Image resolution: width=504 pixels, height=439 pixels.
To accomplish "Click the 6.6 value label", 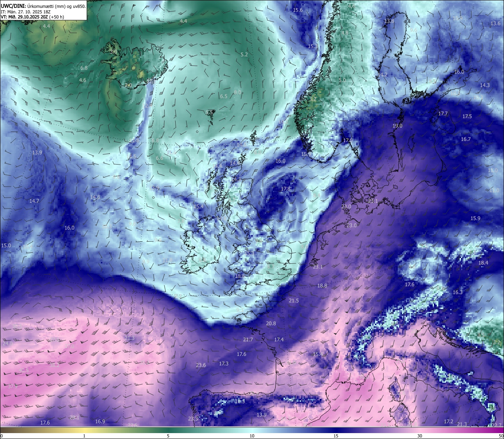I will point(159,158).
